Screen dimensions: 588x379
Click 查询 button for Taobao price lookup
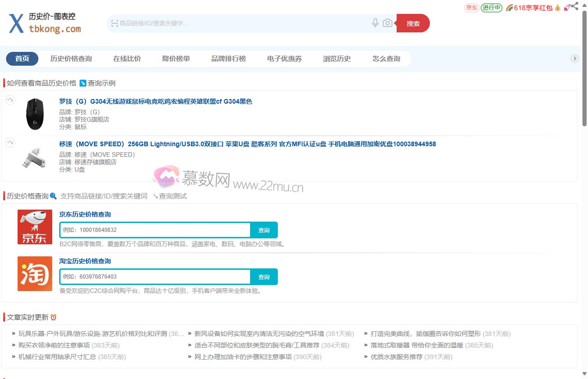[x=264, y=277]
